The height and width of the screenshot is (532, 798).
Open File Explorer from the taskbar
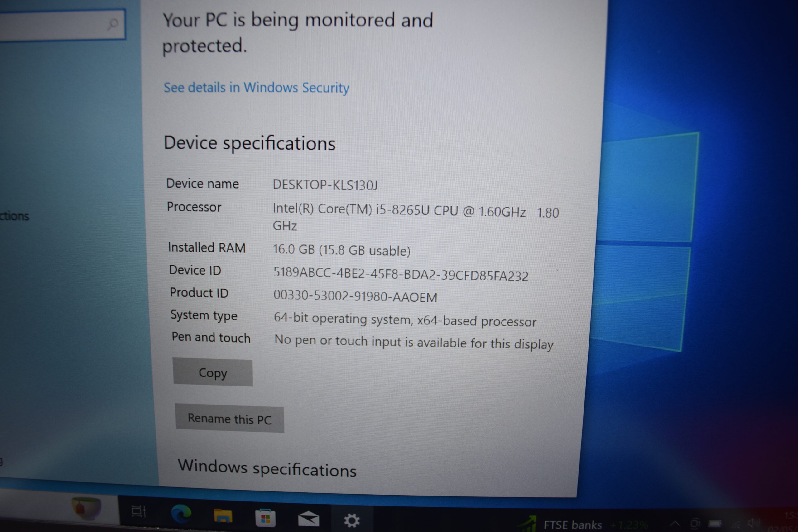[x=223, y=516]
